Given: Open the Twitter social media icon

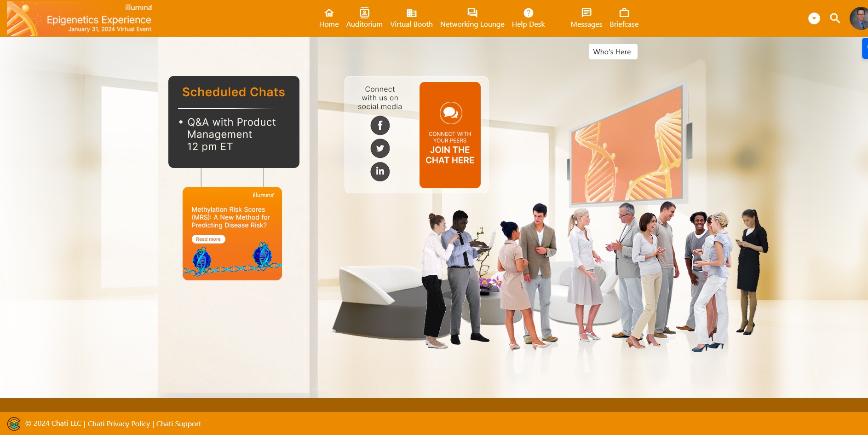Looking at the screenshot, I should [x=380, y=148].
